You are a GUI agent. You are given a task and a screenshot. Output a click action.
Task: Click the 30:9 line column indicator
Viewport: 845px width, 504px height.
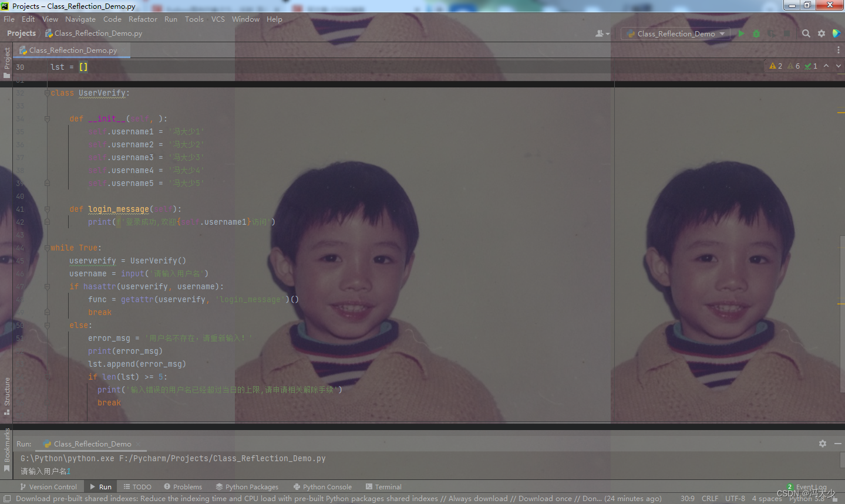click(688, 499)
